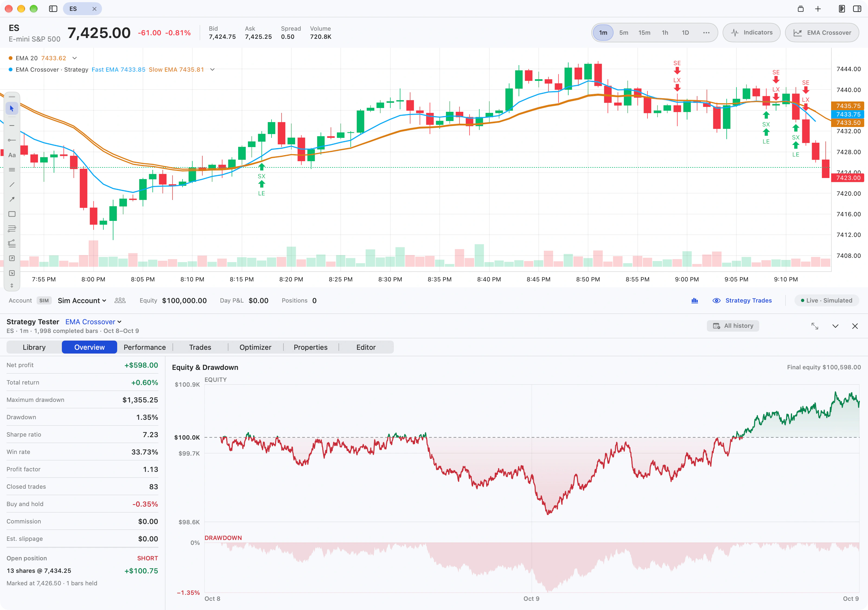Open the notes document icon in title bar
Image resolution: width=868 pixels, height=610 pixels.
pos(841,9)
